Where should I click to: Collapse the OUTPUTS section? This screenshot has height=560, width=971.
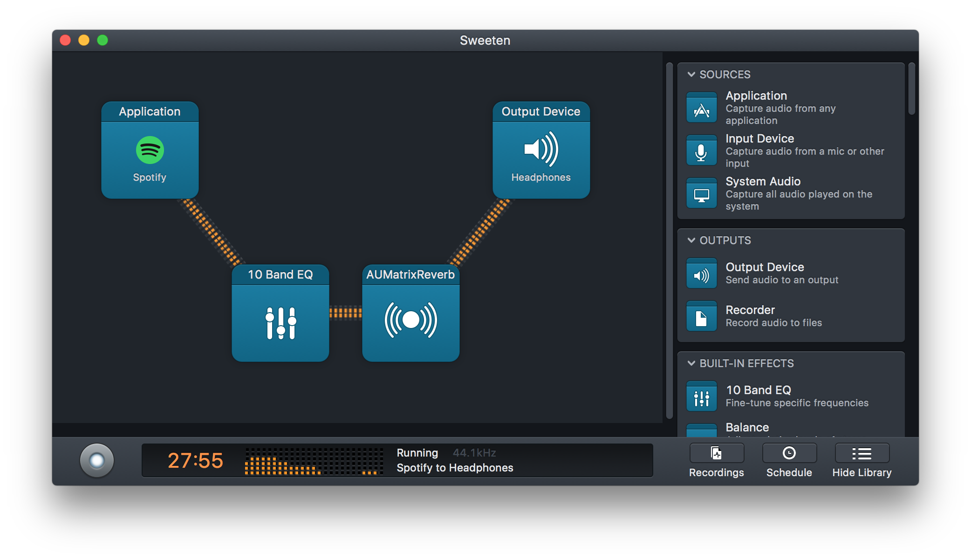click(691, 240)
